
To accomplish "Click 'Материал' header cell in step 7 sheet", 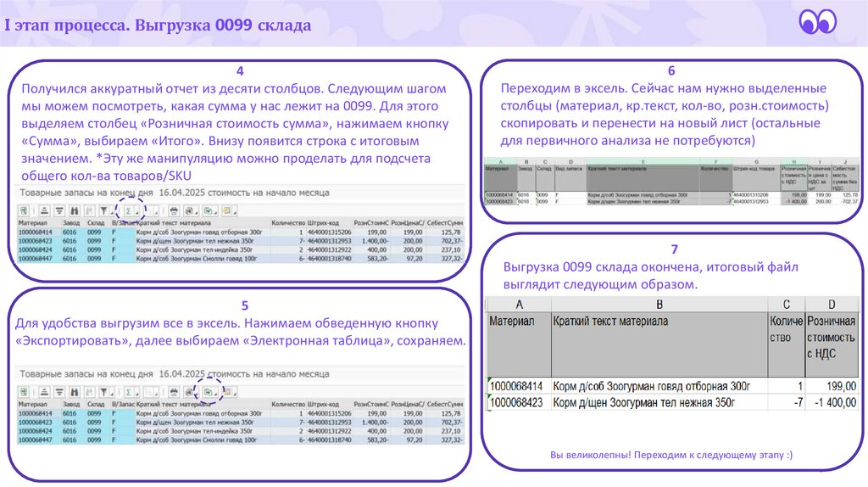I will 520,344.
